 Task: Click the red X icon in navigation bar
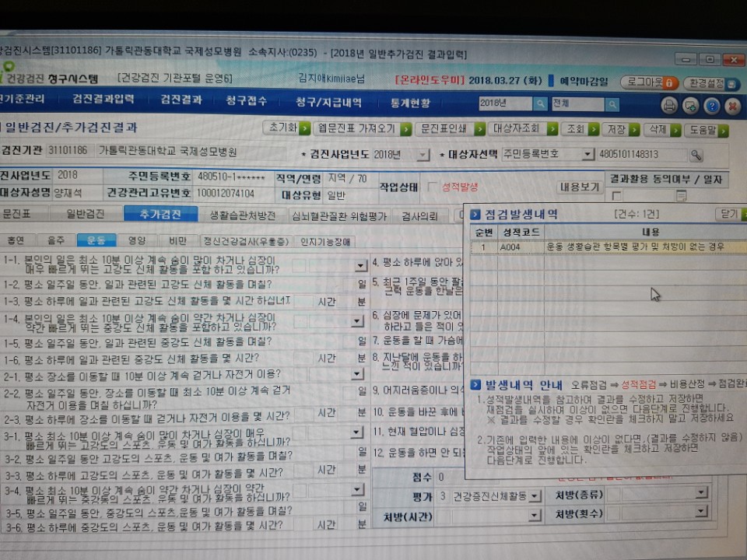point(733,106)
